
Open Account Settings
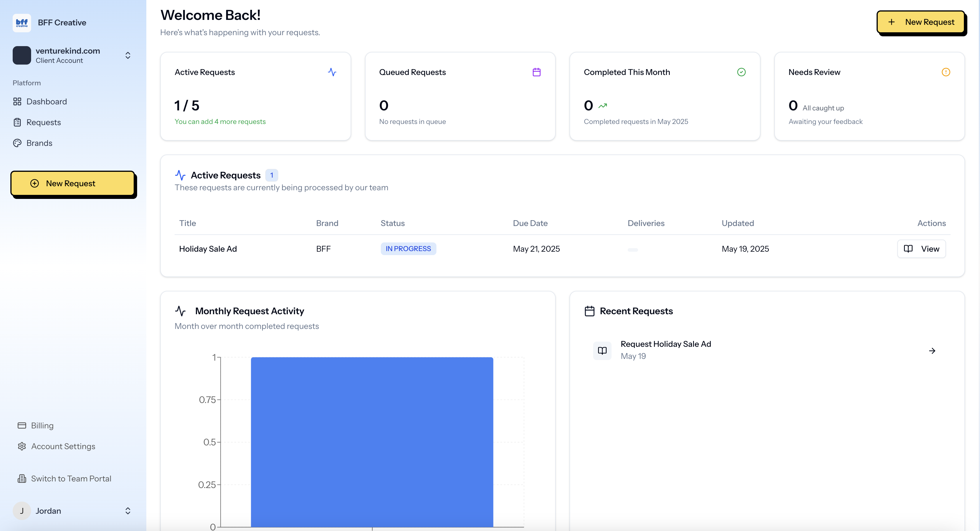point(63,446)
